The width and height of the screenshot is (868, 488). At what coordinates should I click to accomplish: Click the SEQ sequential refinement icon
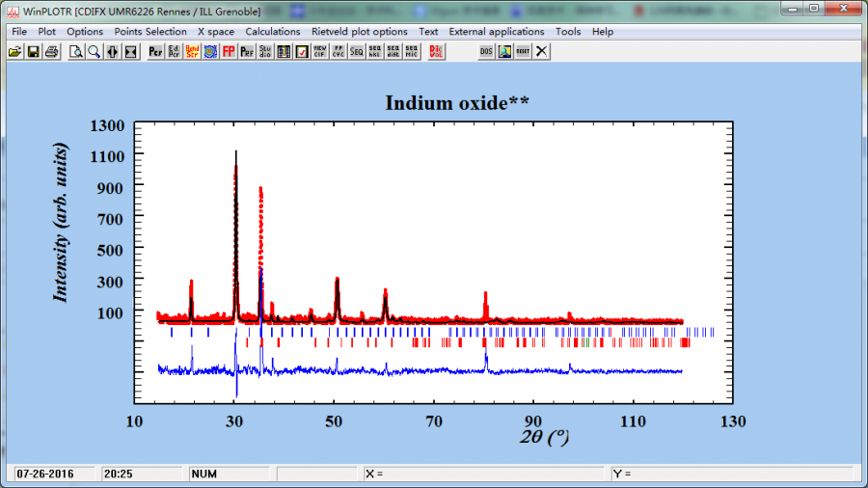tap(357, 51)
